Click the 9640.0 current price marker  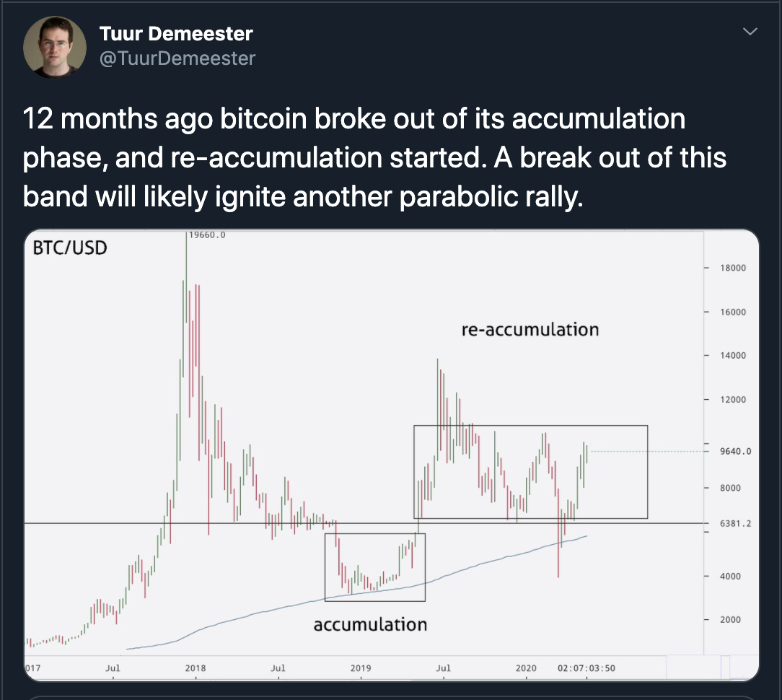(736, 452)
